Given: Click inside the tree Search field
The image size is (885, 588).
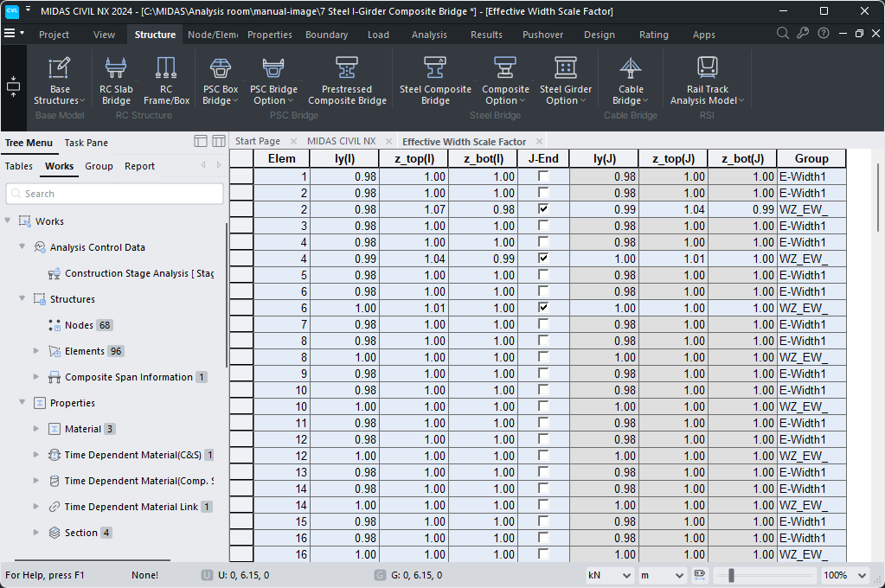Looking at the screenshot, I should click(x=113, y=193).
